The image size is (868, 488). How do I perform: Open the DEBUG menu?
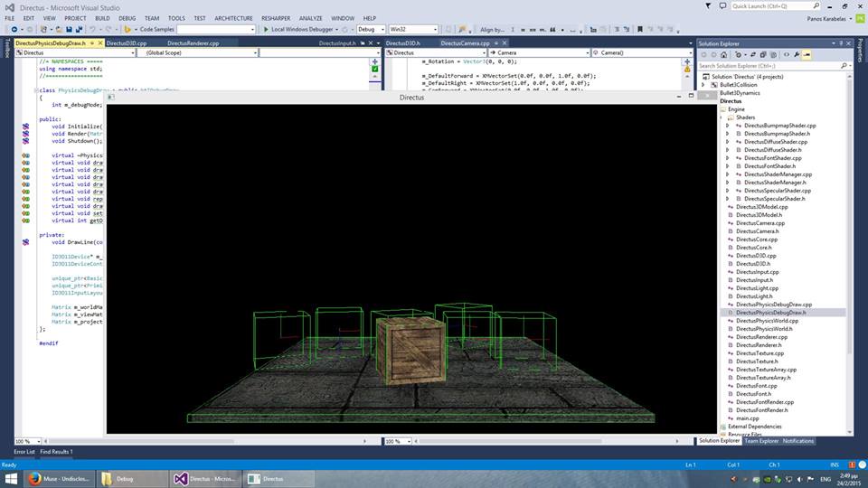point(127,18)
